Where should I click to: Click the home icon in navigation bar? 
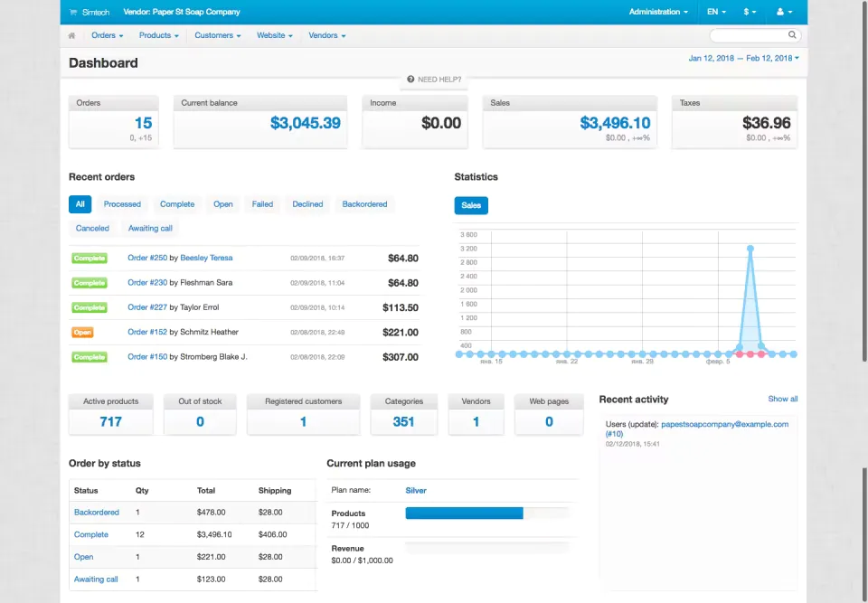[x=72, y=35]
